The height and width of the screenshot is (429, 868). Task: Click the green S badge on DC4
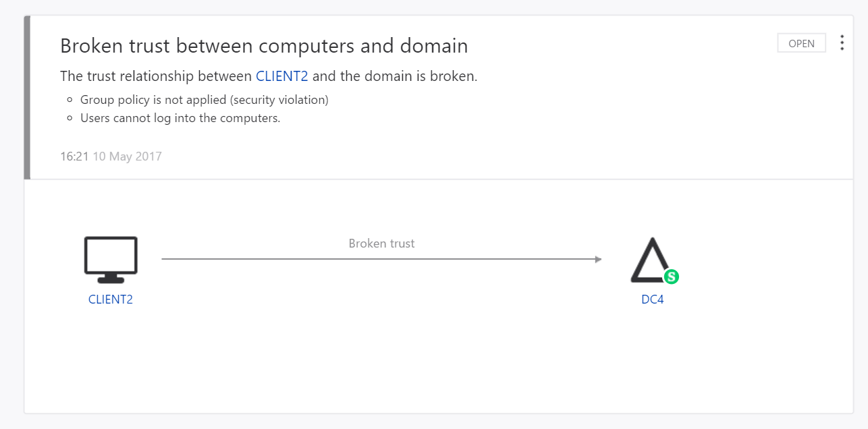(671, 277)
